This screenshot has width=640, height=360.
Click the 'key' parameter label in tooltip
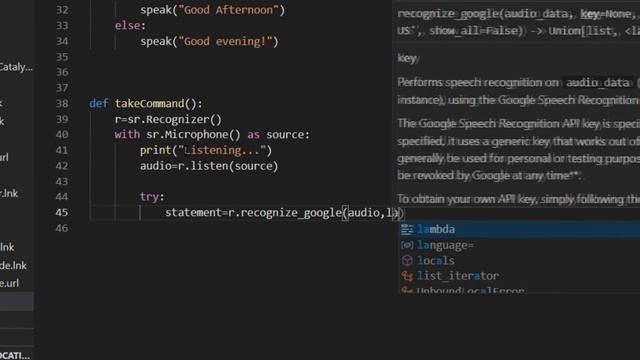(407, 58)
